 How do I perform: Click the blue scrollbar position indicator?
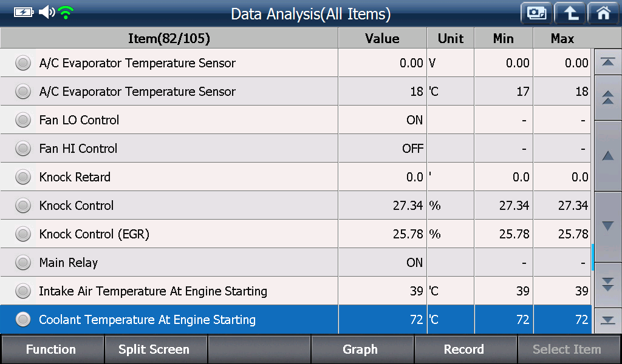(x=593, y=257)
